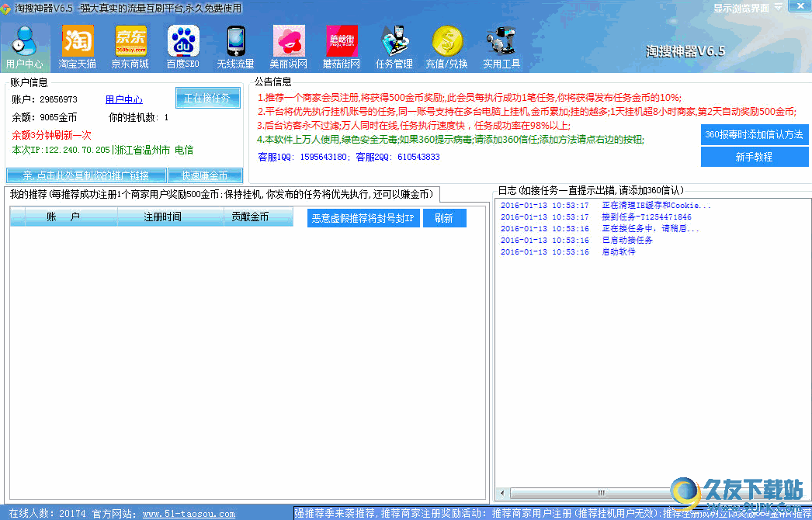Click announcement line 3 about 后台访客永不过滤
Screen dimensions: 812x520
point(414,125)
